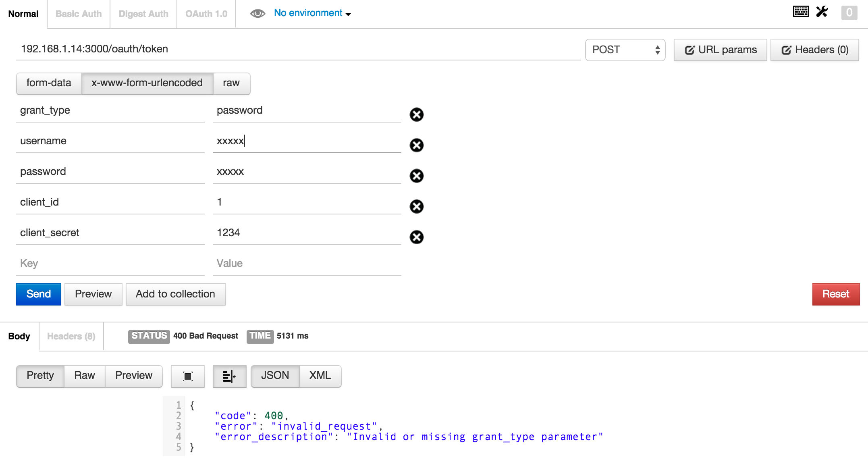This screenshot has height=474, width=868.
Task: Click the environment preview eye icon
Action: pyautogui.click(x=257, y=13)
